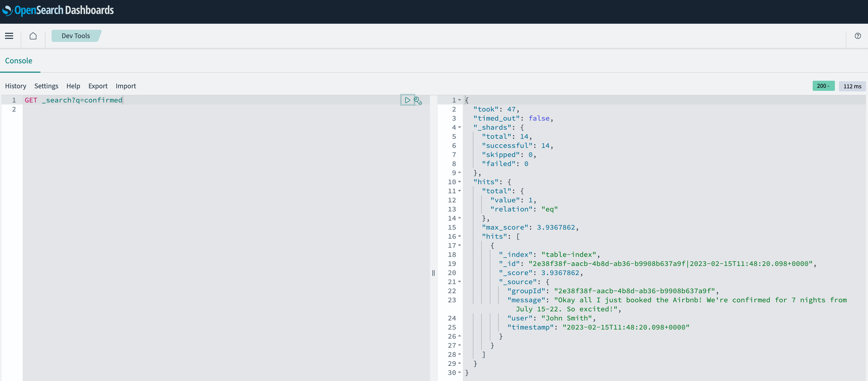Click empty editor line 2
The width and height of the screenshot is (868, 381).
(226, 109)
